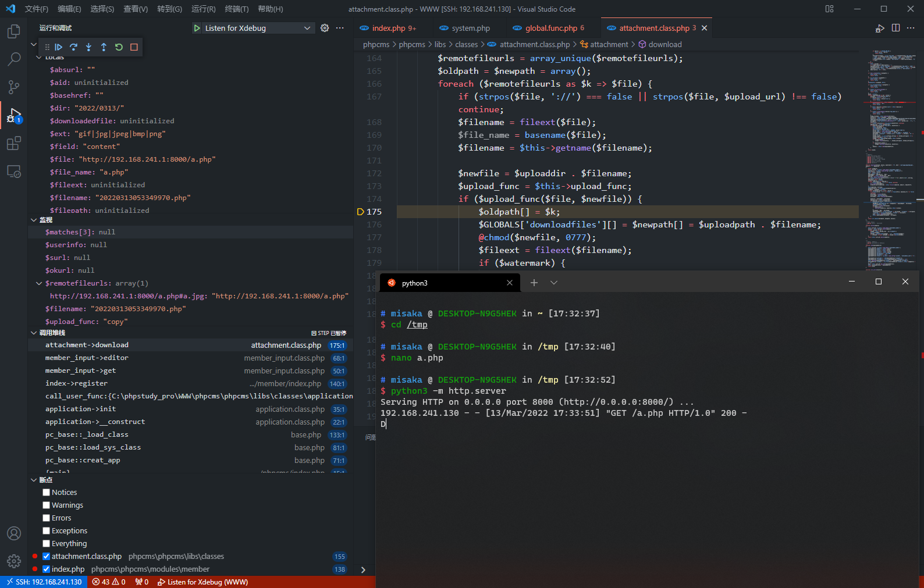
Task: Select the attachment->download stack frame
Action: click(x=190, y=345)
